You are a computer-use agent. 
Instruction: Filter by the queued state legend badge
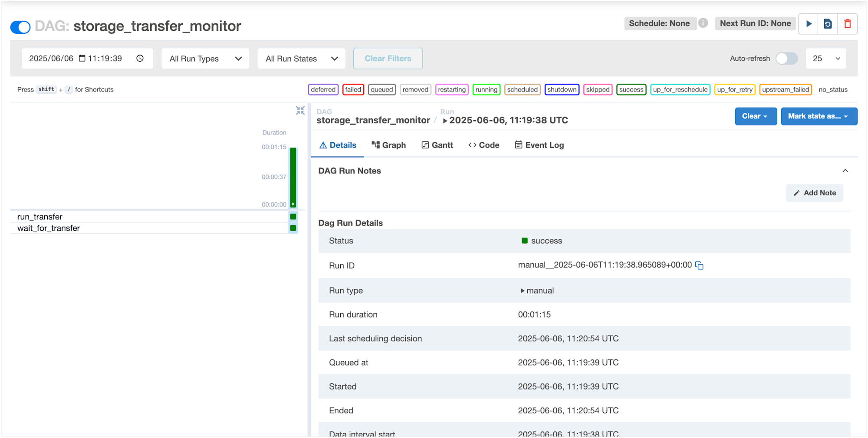pyautogui.click(x=382, y=90)
